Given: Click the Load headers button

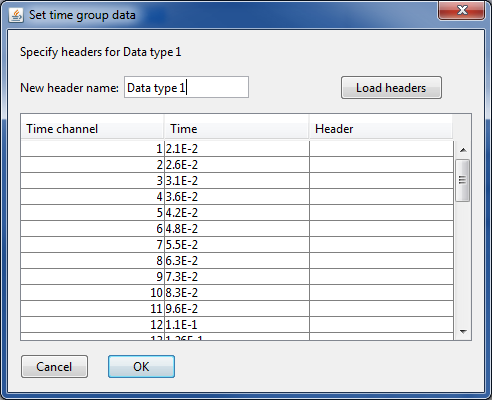Looking at the screenshot, I should click(x=391, y=88).
